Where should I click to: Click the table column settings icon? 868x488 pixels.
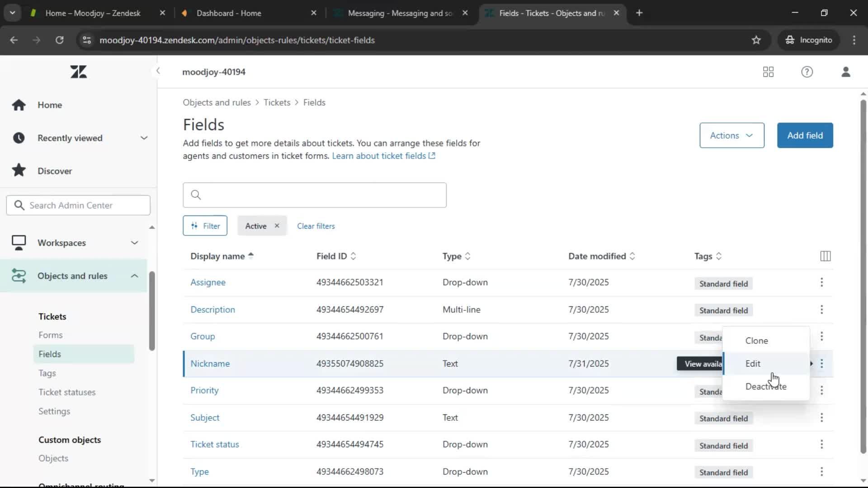pos(825,256)
